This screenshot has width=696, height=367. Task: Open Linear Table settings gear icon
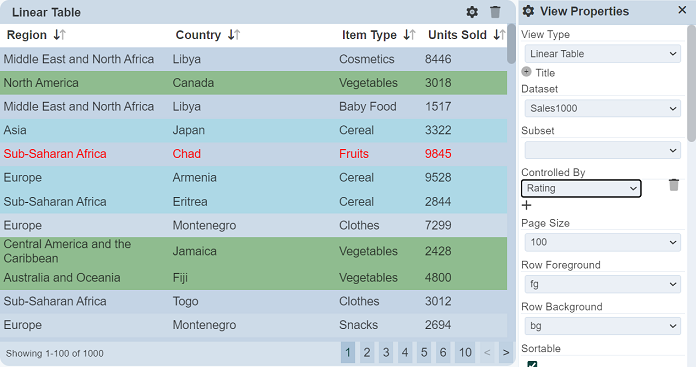pyautogui.click(x=472, y=12)
